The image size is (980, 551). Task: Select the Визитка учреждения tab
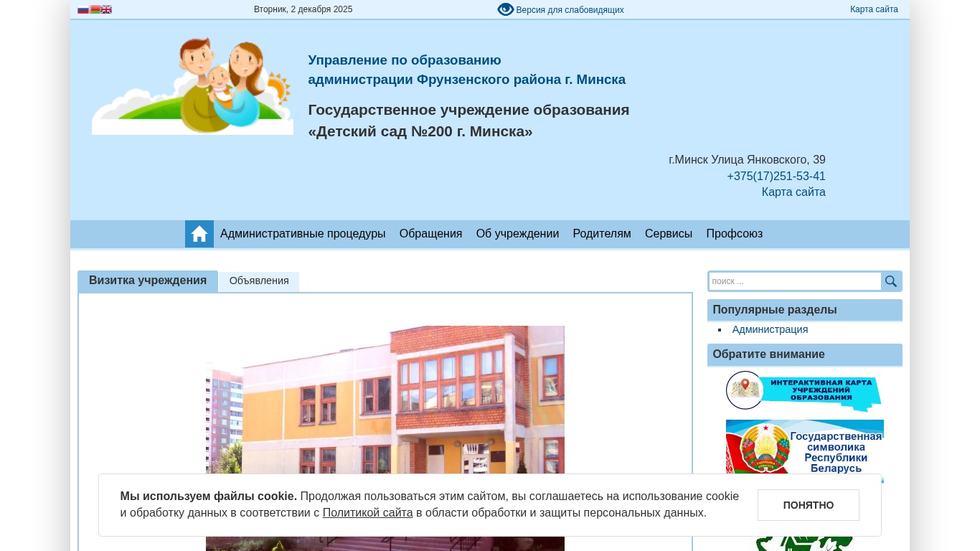[148, 281]
